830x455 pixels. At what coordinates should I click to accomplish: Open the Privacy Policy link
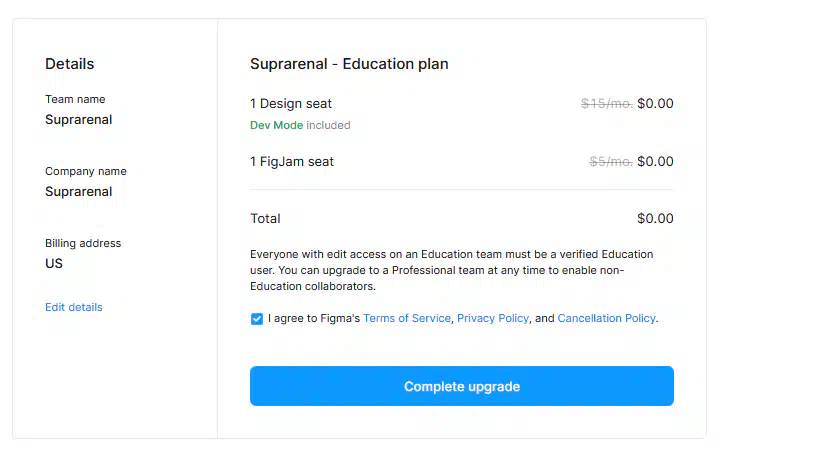(x=493, y=318)
